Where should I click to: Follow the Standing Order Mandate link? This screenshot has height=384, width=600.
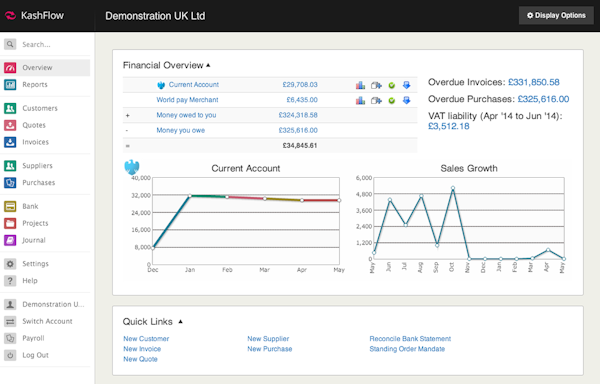click(x=407, y=349)
